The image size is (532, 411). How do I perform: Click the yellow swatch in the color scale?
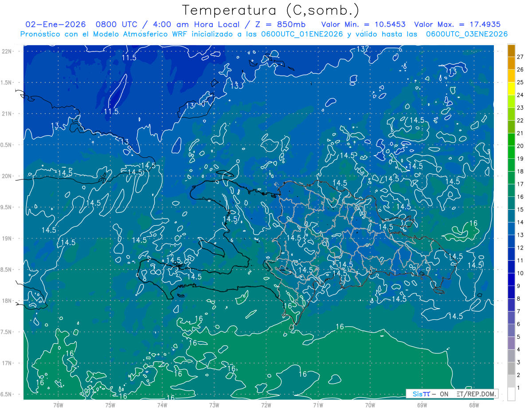[x=511, y=89]
